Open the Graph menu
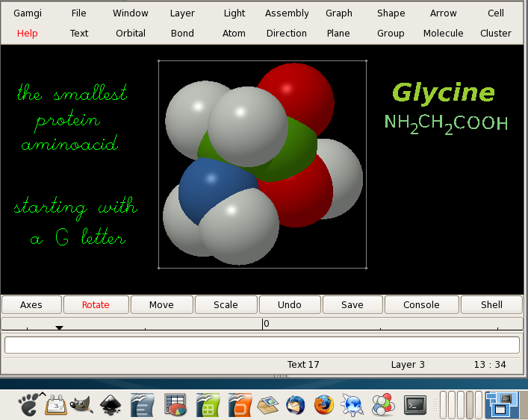 (339, 13)
